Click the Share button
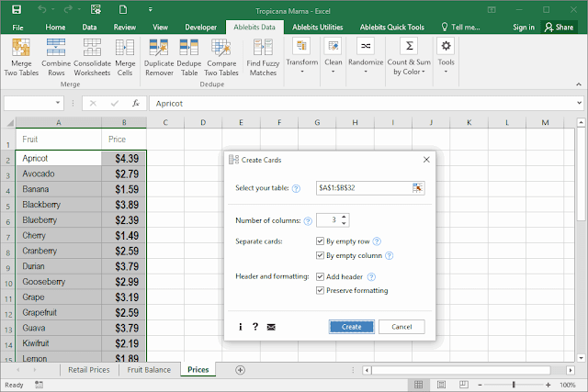 (x=559, y=27)
